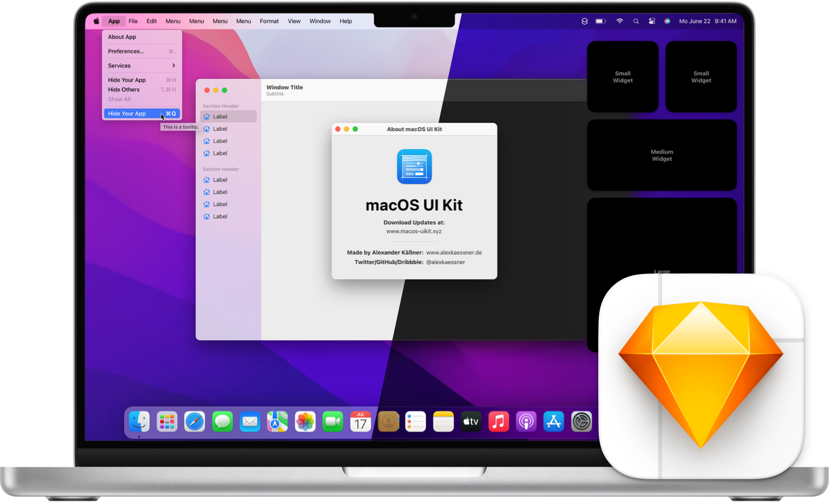The height and width of the screenshot is (504, 829).
Task: Open Control Center from menu bar
Action: (x=652, y=21)
